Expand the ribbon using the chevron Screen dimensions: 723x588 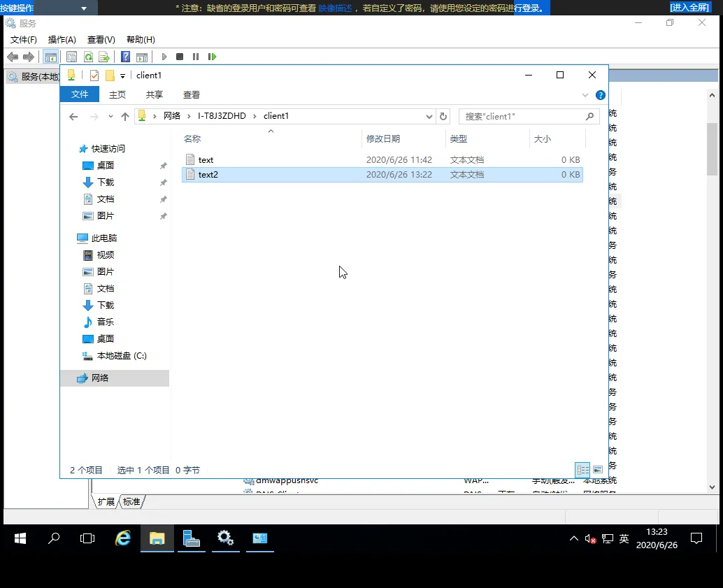tap(585, 95)
